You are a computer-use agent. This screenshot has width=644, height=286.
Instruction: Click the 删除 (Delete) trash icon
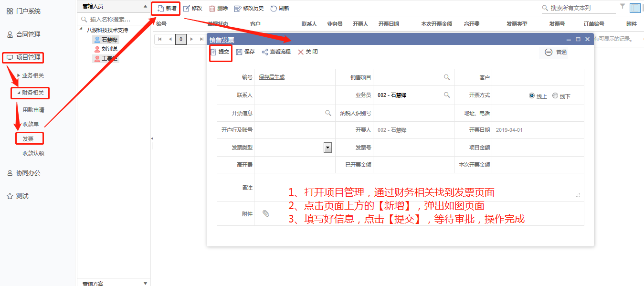(x=212, y=8)
